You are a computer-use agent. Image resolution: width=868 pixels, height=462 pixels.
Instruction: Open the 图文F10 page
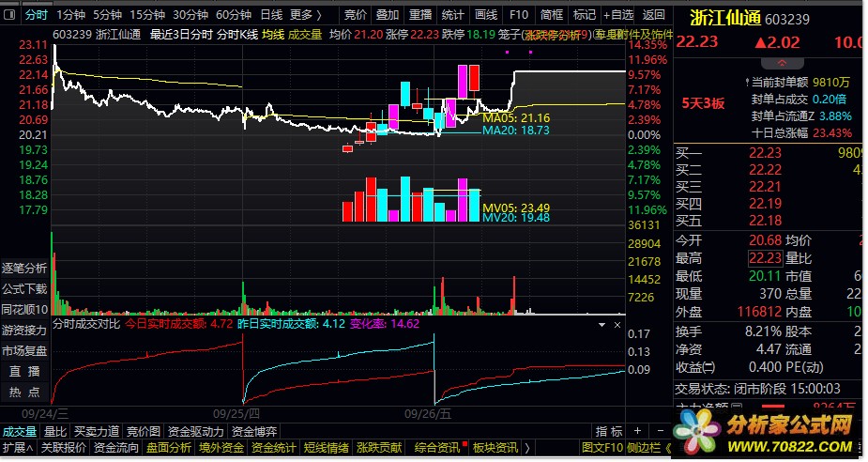click(602, 448)
